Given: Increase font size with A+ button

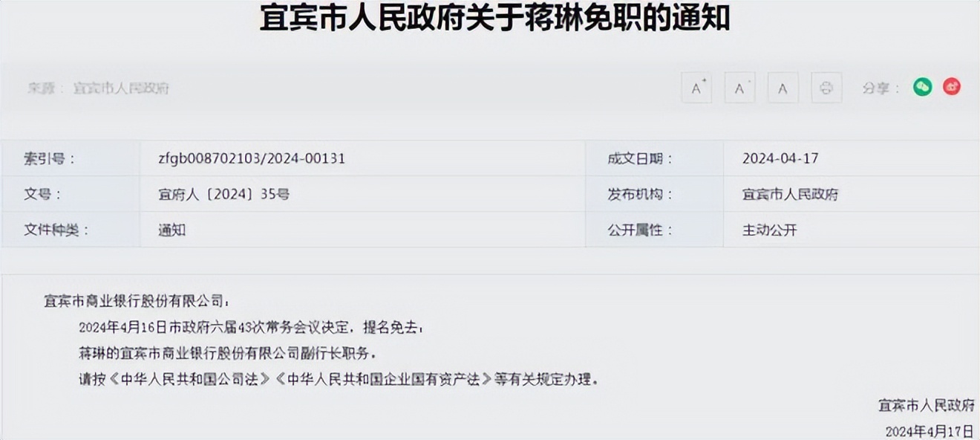Looking at the screenshot, I should [696, 88].
